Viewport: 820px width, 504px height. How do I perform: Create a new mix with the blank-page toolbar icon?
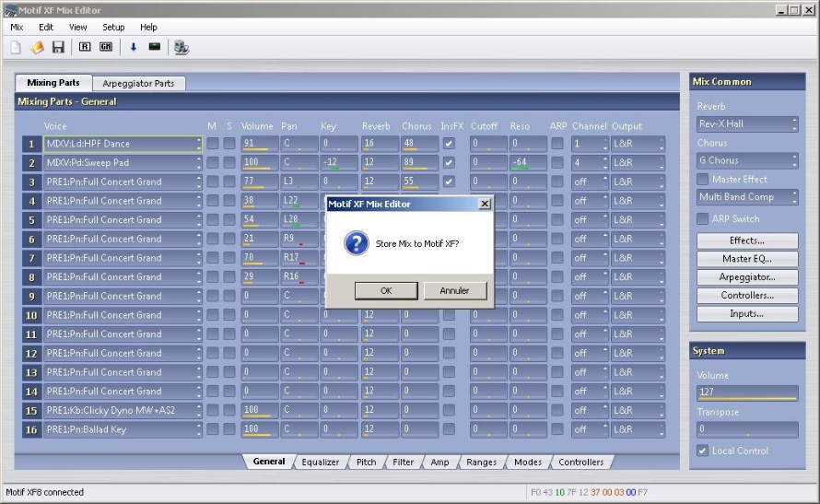click(x=16, y=48)
